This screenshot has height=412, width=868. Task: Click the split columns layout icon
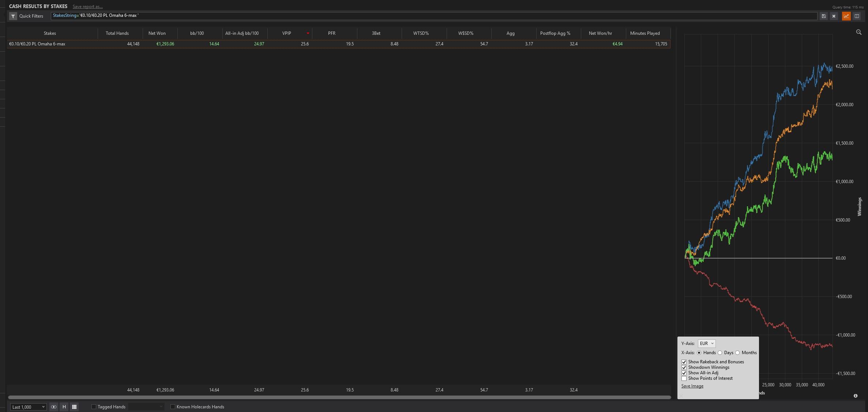(857, 16)
